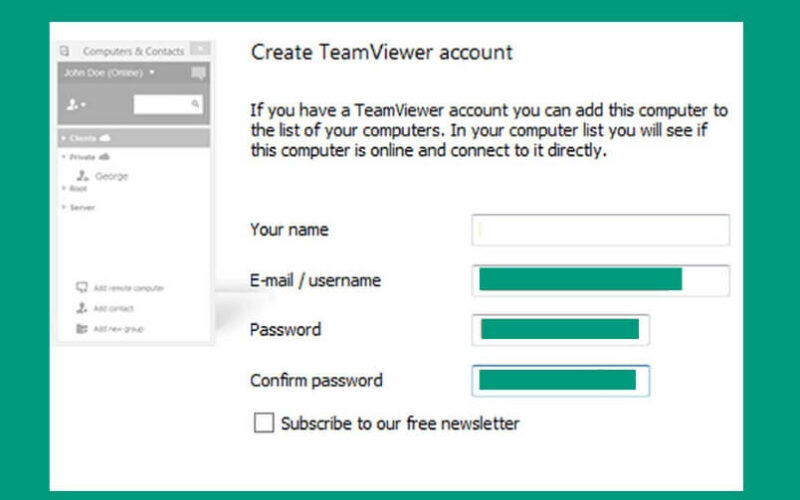Click Add new group
Screen dimensions: 800x500
[x=110, y=329]
